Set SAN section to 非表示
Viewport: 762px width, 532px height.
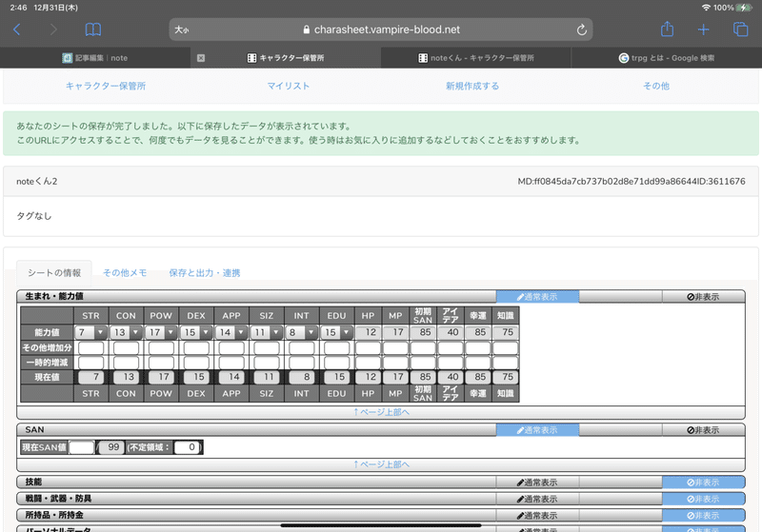(703, 430)
